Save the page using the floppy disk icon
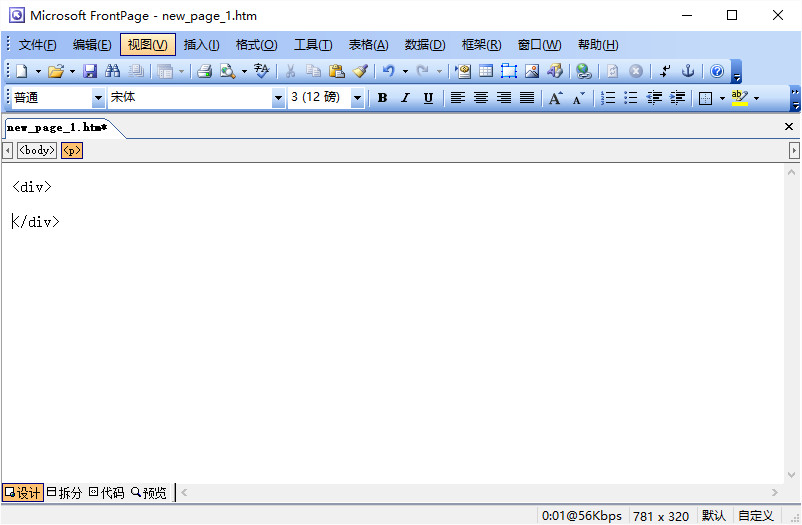 point(90,71)
